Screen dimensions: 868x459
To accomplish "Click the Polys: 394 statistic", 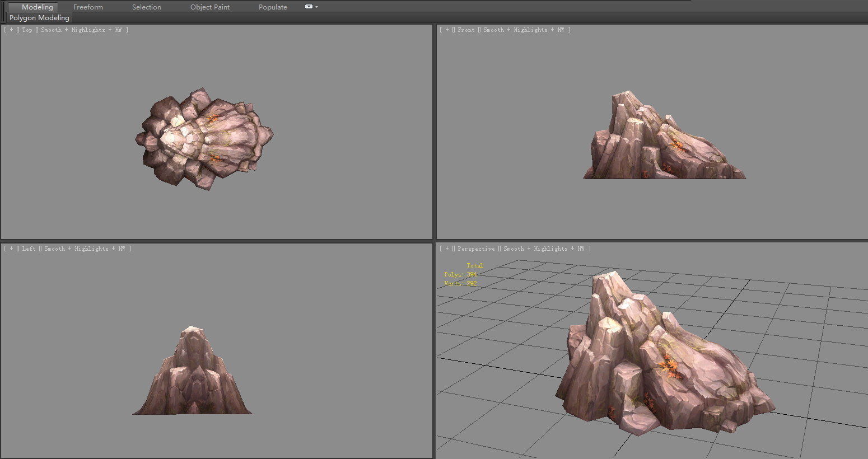I will point(460,274).
